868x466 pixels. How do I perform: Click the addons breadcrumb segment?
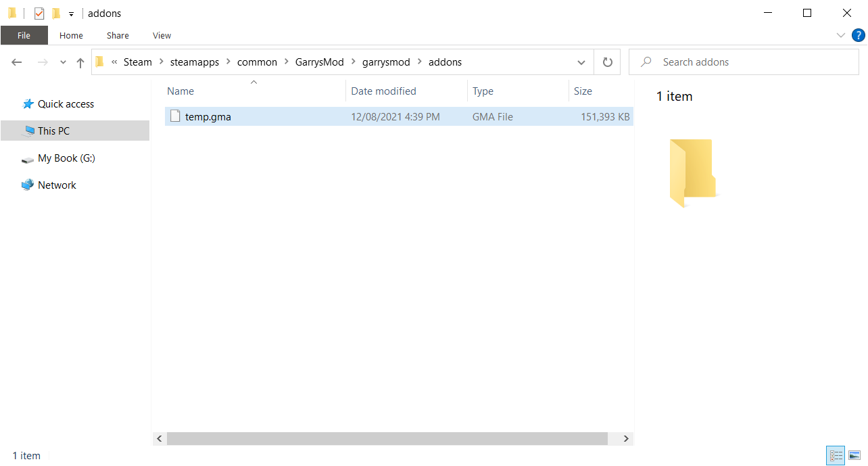[445, 62]
